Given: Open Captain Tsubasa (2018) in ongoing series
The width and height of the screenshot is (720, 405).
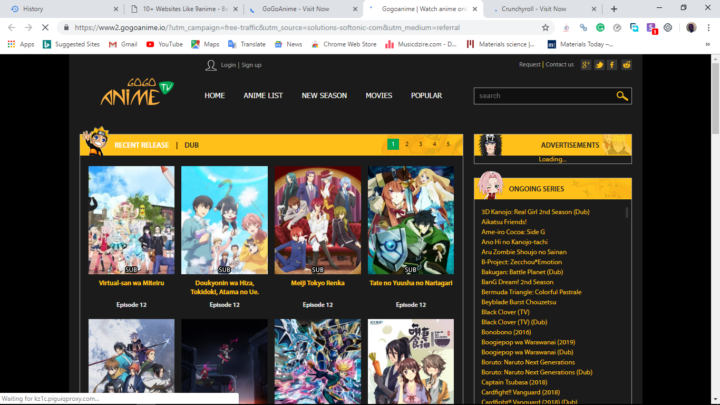Looking at the screenshot, I should [514, 382].
